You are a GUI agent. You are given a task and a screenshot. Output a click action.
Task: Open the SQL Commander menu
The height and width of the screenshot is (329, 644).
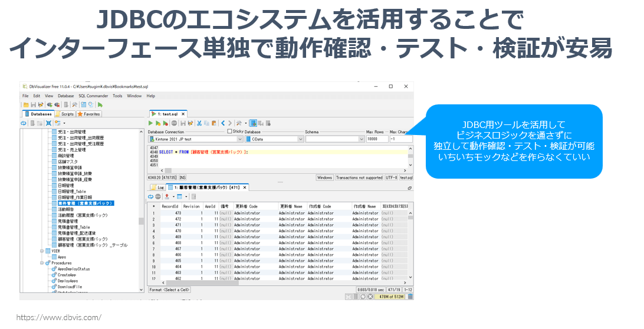[x=93, y=96]
